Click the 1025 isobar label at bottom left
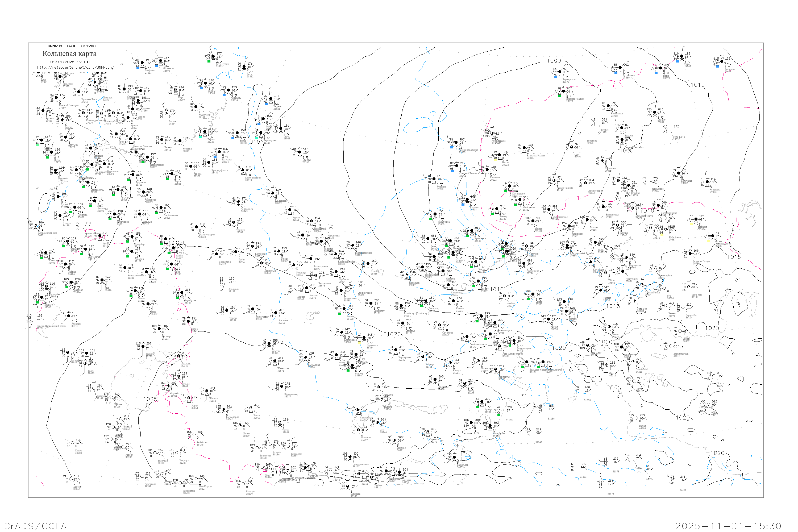798x532 pixels. pyautogui.click(x=150, y=399)
